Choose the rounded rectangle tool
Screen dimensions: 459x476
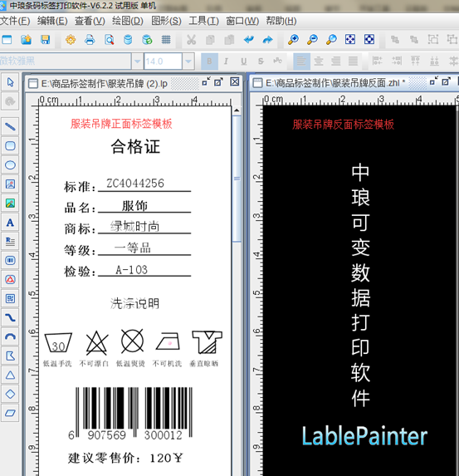(x=10, y=145)
